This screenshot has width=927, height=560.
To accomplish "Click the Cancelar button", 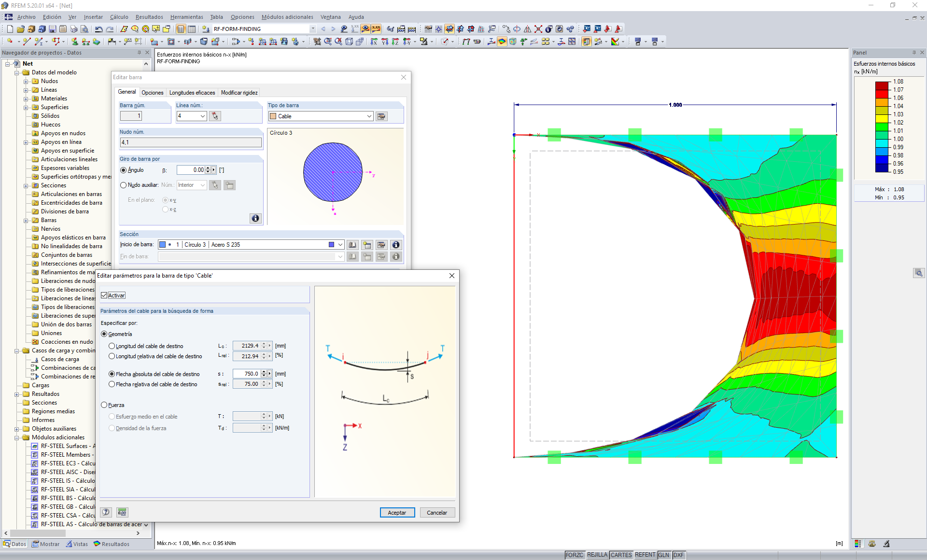I will (437, 513).
